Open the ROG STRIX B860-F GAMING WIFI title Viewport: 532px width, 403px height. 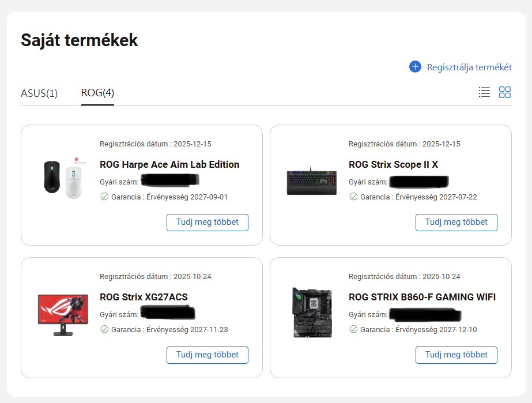click(x=422, y=297)
